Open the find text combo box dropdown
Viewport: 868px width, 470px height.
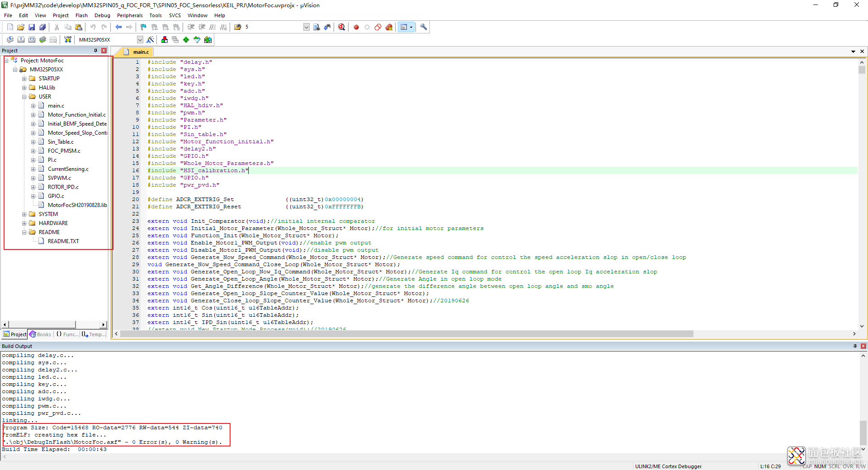pyautogui.click(x=306, y=27)
